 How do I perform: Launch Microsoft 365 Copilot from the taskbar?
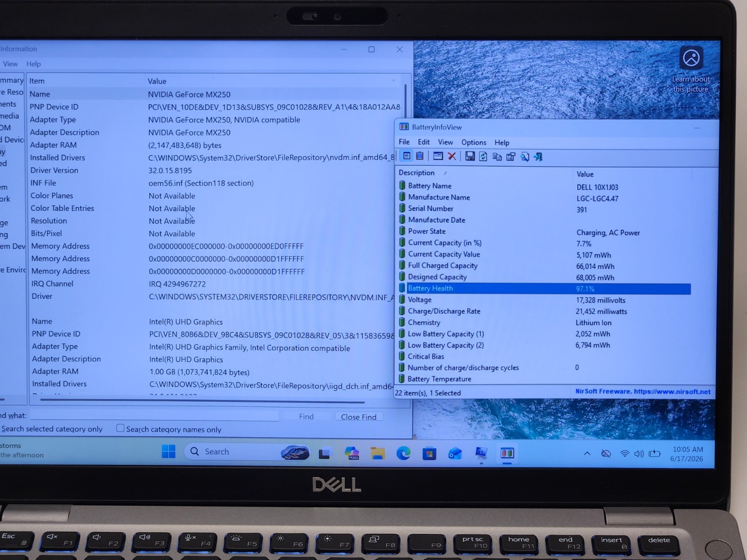tap(352, 453)
